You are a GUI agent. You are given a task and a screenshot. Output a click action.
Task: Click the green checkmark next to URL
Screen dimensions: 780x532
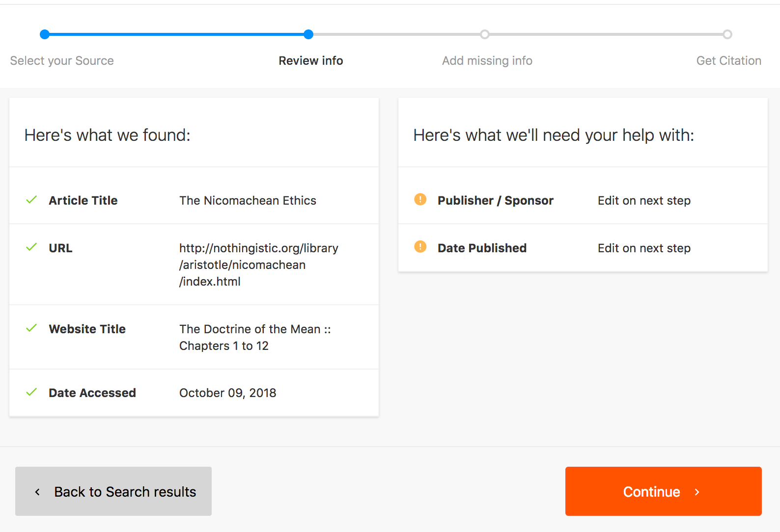tap(31, 247)
